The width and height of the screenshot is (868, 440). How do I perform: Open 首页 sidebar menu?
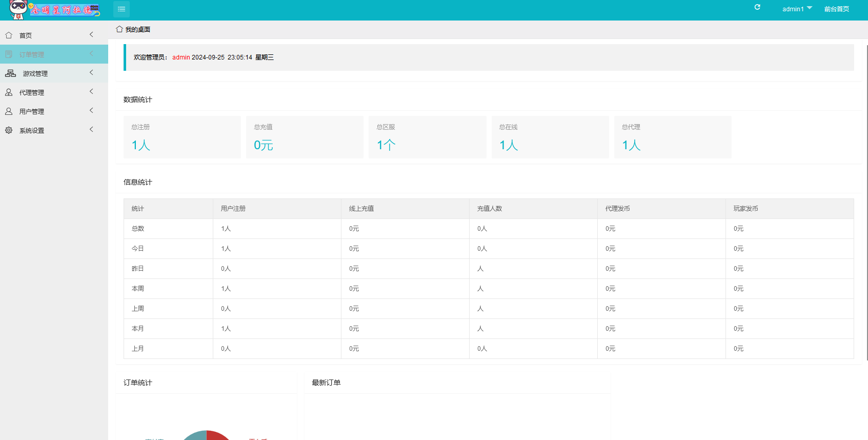(x=54, y=35)
